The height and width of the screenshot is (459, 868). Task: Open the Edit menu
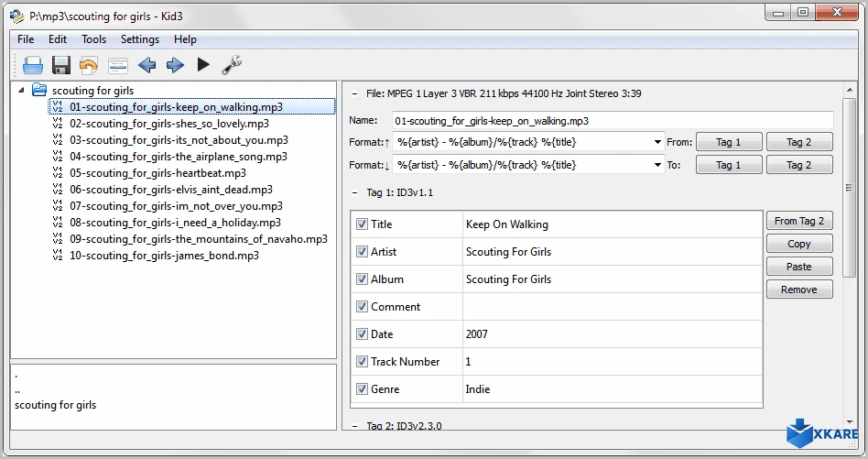pos(58,39)
